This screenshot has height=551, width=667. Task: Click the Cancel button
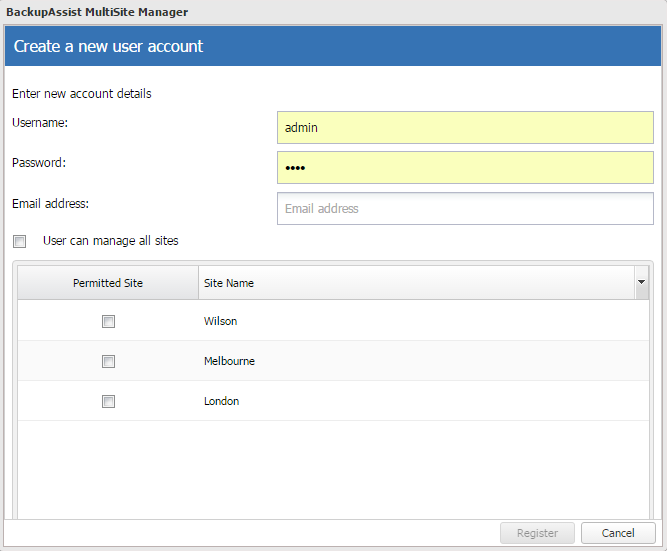pos(618,533)
